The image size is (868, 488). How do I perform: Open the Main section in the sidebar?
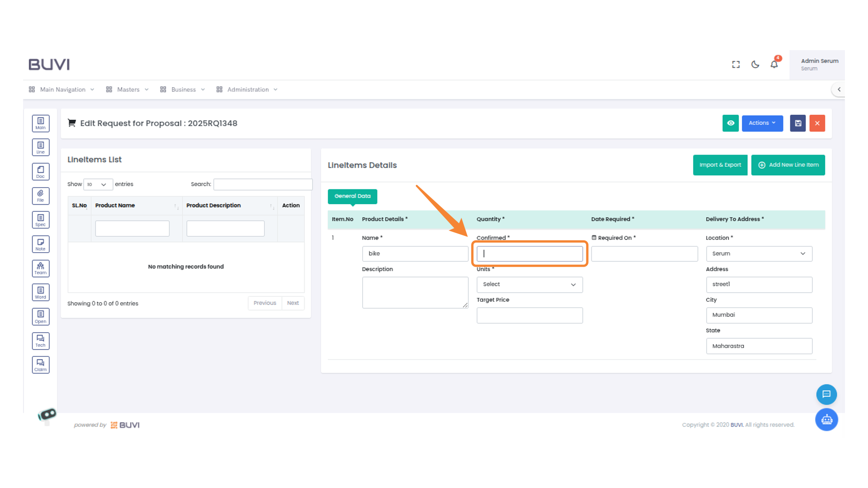coord(41,123)
